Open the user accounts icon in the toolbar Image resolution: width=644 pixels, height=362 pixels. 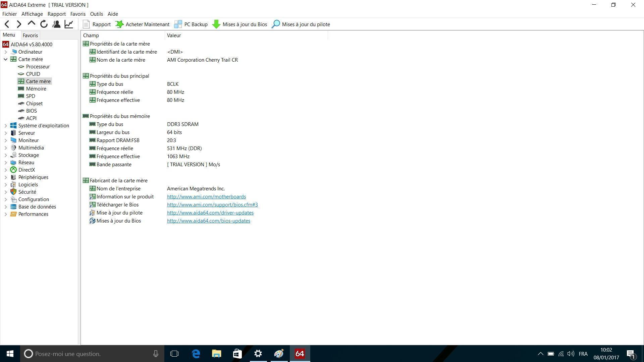[56, 24]
